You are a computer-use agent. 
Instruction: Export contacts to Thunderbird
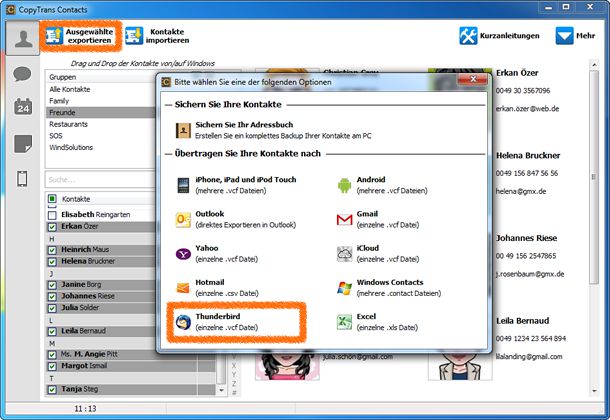pyautogui.click(x=217, y=322)
